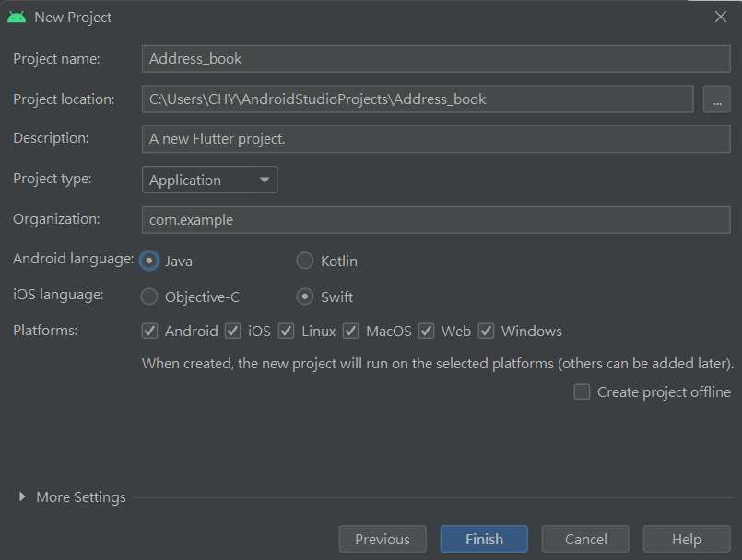742x560 pixels.
Task: Click the Previous button
Action: tap(383, 539)
